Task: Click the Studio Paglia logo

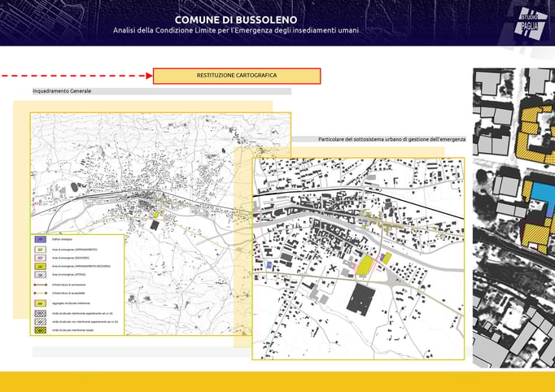Action: pos(531,25)
